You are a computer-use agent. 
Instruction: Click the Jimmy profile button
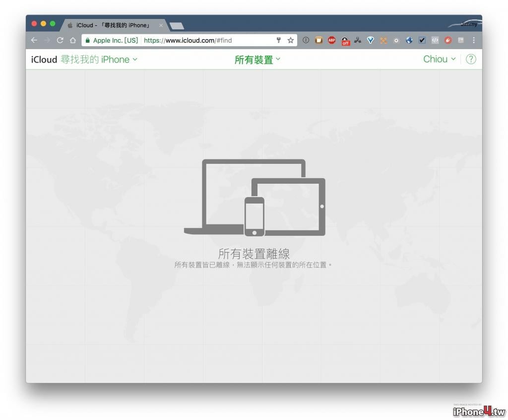[468, 24]
